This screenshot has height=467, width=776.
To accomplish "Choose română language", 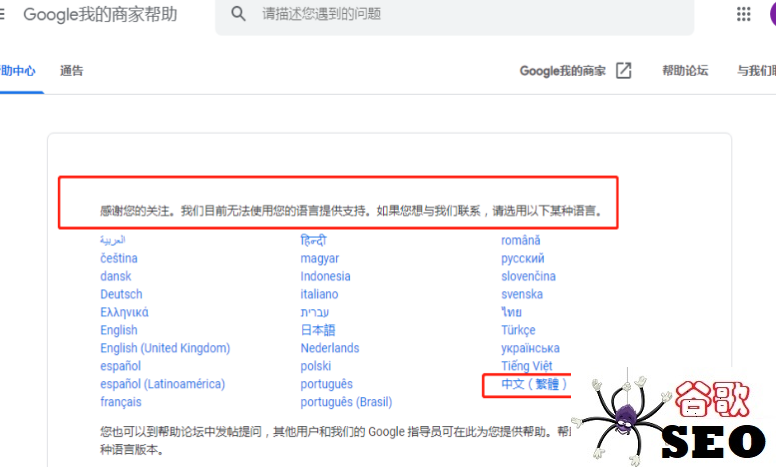I will click(x=521, y=240).
